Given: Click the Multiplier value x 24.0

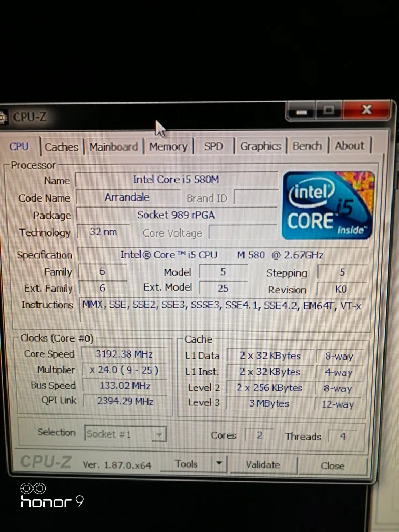Looking at the screenshot, I should click(x=124, y=370).
